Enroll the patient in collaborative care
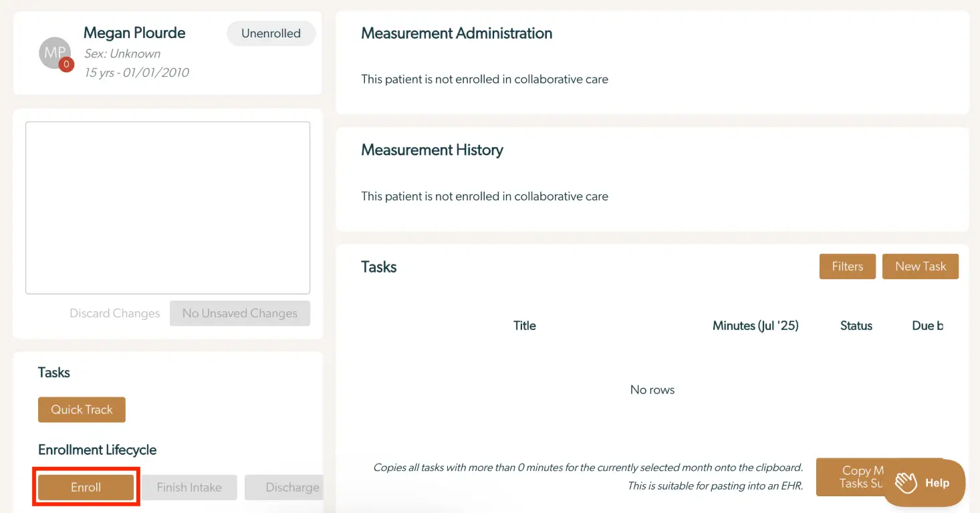This screenshot has height=513, width=980. [86, 487]
